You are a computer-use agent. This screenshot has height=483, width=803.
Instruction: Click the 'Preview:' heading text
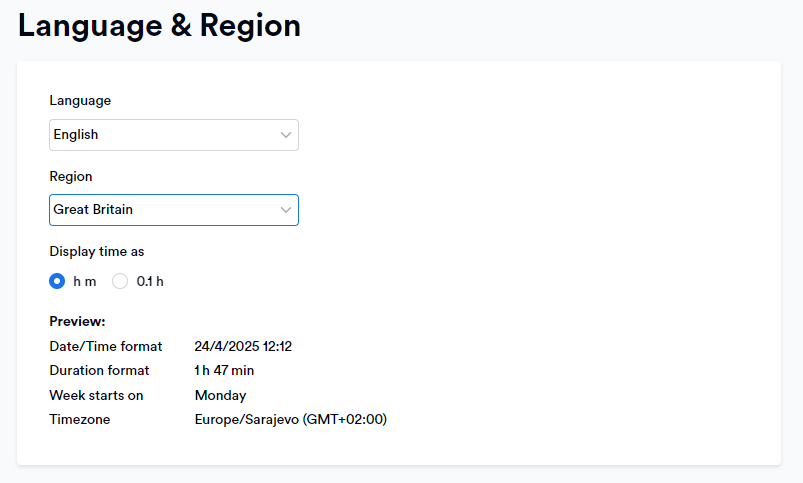click(x=77, y=321)
